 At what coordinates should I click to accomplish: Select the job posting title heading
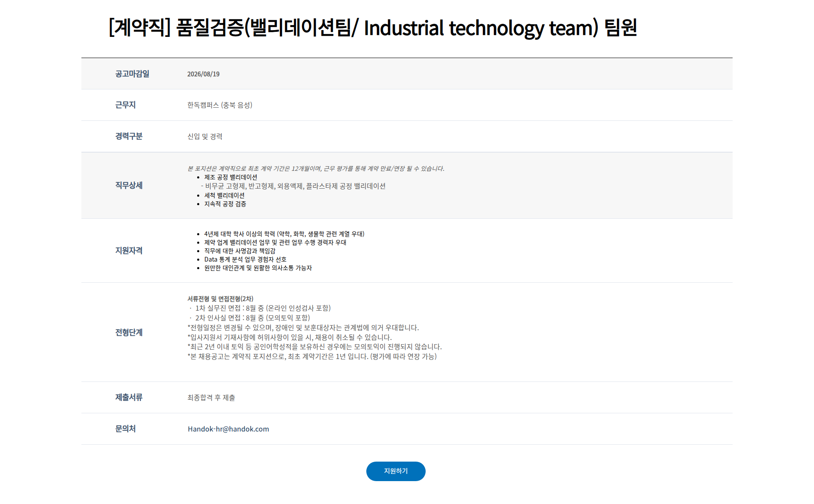[x=373, y=28]
